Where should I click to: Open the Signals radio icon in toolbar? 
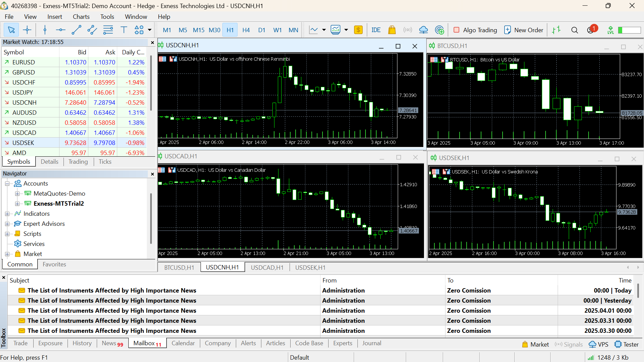407,30
